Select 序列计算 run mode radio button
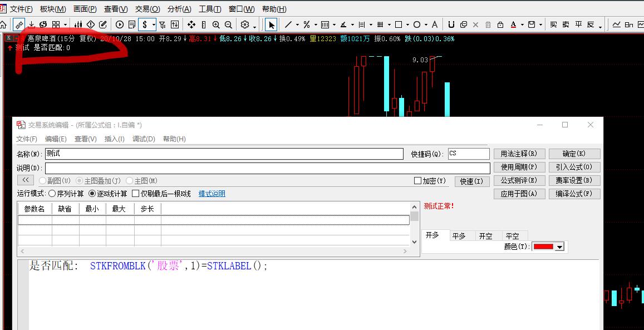The width and height of the screenshot is (644, 330). click(52, 194)
